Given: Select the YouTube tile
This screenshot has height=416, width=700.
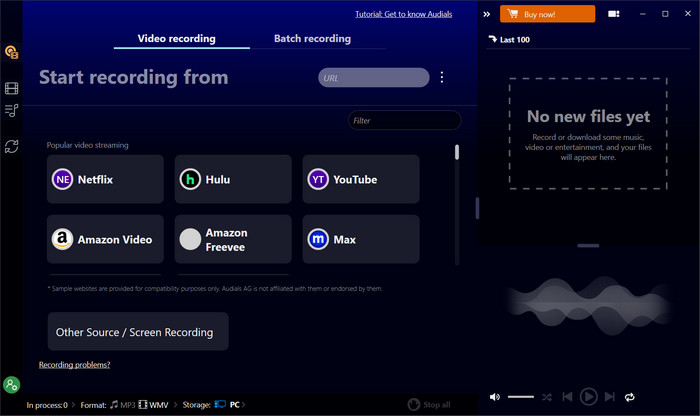Looking at the screenshot, I should tap(361, 179).
